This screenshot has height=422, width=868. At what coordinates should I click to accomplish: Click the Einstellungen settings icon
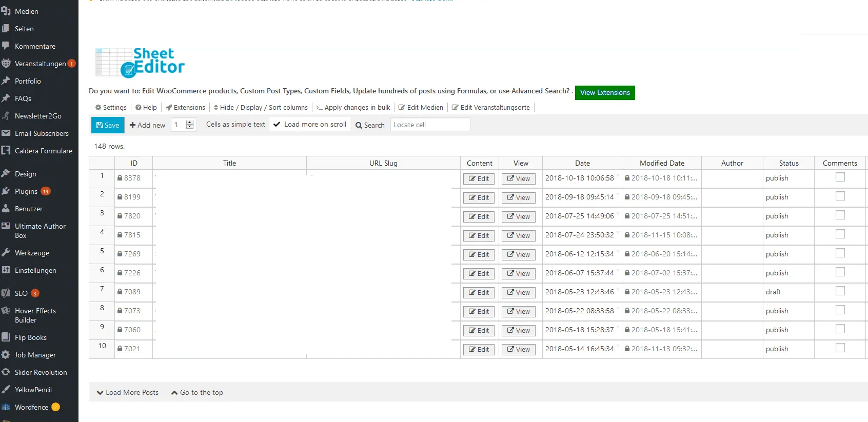(6, 270)
